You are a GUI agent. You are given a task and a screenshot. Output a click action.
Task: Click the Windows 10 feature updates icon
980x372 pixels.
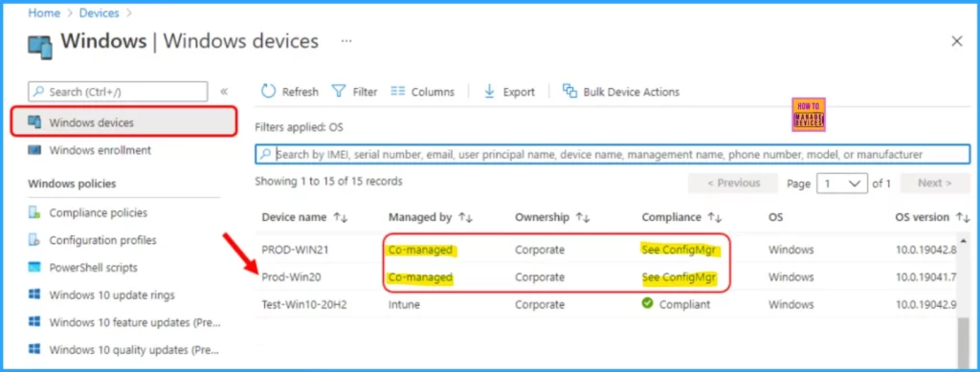[x=35, y=322]
